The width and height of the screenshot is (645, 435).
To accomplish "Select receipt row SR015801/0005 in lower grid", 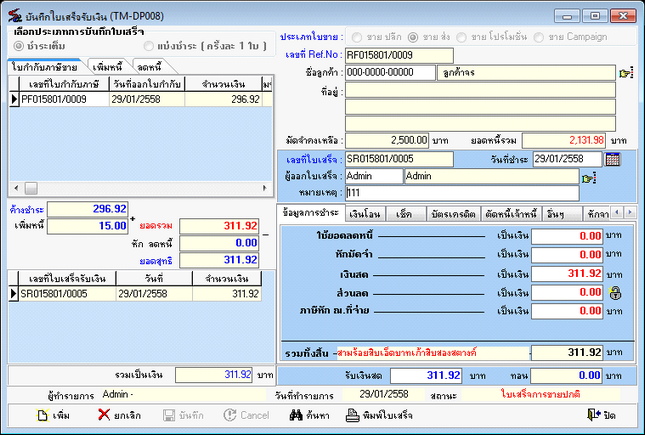I will point(135,293).
